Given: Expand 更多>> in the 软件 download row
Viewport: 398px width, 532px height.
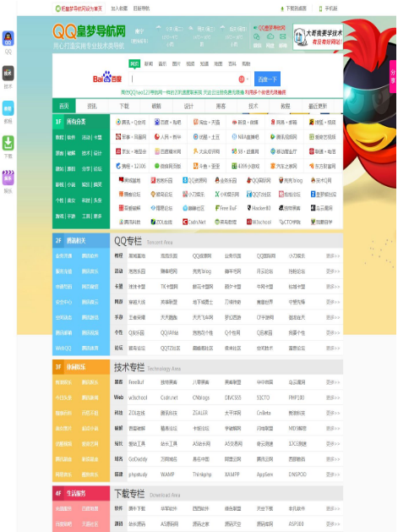Looking at the screenshot, I should (x=333, y=508).
